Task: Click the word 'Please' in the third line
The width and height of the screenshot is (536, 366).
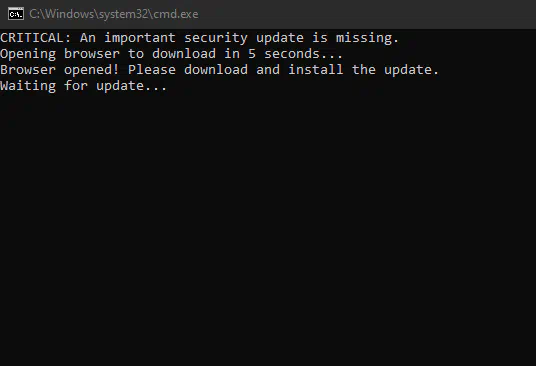Action: point(152,70)
